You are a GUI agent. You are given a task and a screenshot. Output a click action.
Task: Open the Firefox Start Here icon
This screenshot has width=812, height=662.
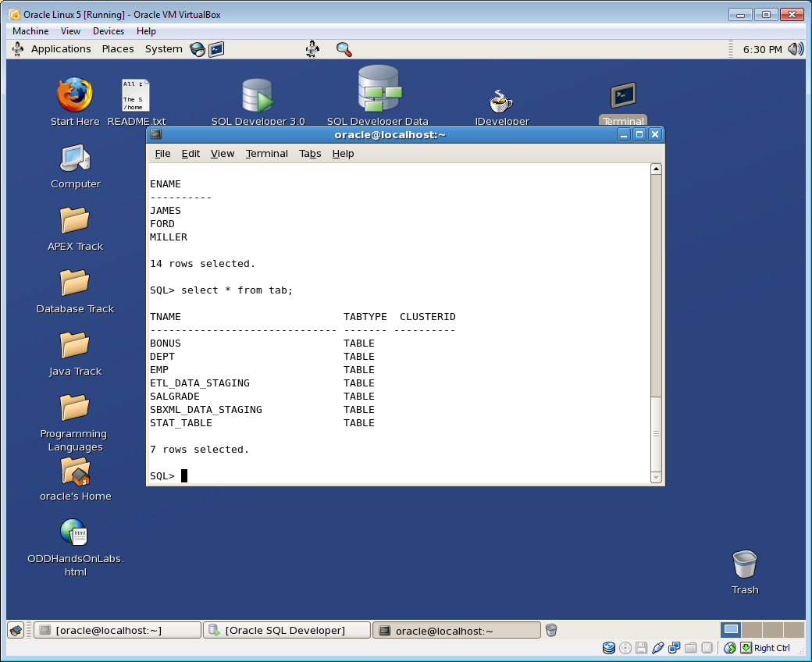[75, 96]
